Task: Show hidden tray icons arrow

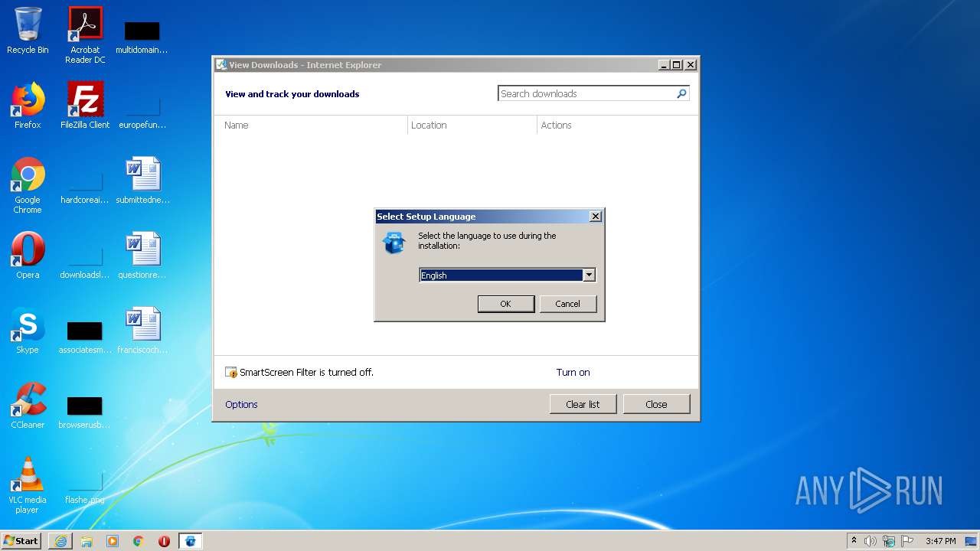Action: pos(854,540)
